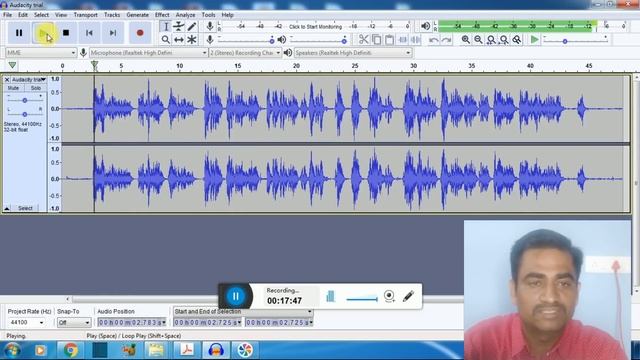Click the Audio Position time field
640x360 pixels.
[131, 322]
